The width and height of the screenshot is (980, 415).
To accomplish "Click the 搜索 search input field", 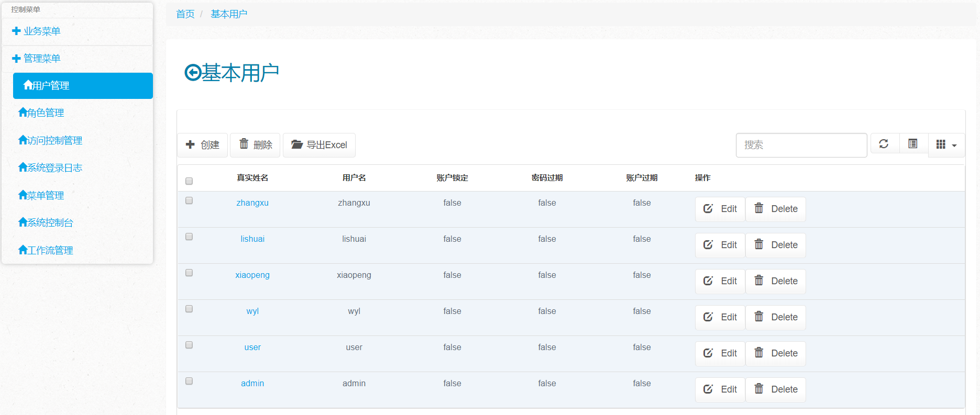I will tap(801, 145).
